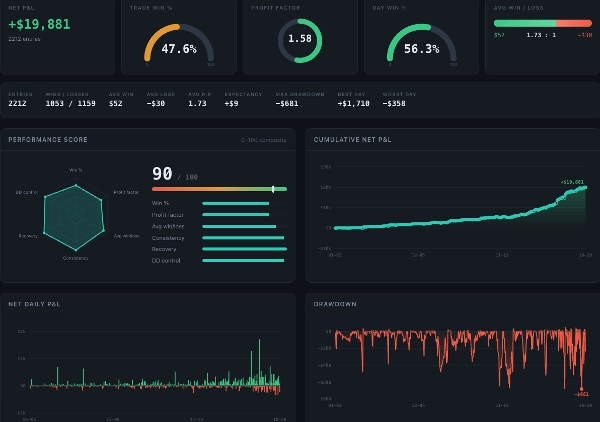Click the radar chart's Recovery axis label
600x422 pixels.
point(28,236)
